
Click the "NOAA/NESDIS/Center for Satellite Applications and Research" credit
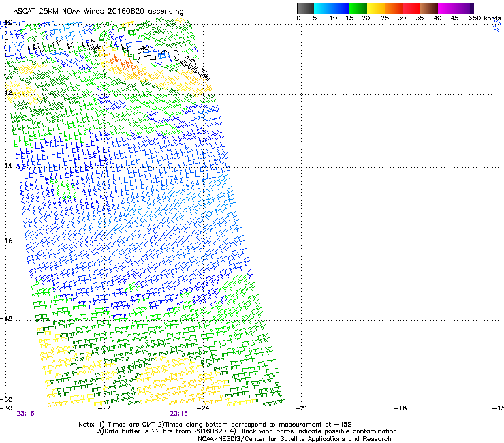tap(294, 439)
